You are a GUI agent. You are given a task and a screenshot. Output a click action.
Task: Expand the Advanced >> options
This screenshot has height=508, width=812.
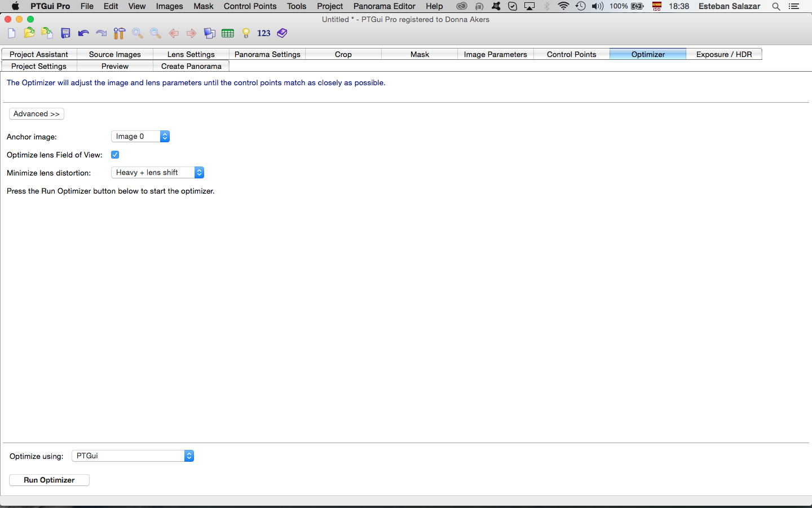[37, 114]
